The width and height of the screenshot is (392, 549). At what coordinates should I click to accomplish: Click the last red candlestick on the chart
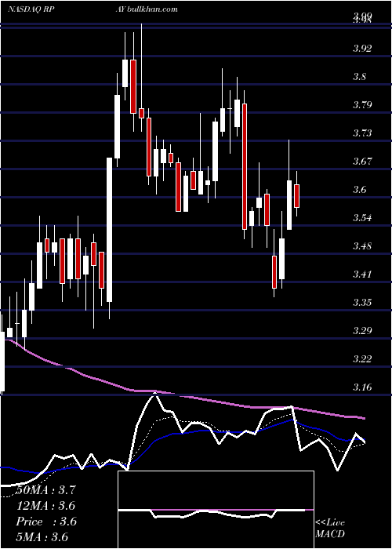pos(297,196)
